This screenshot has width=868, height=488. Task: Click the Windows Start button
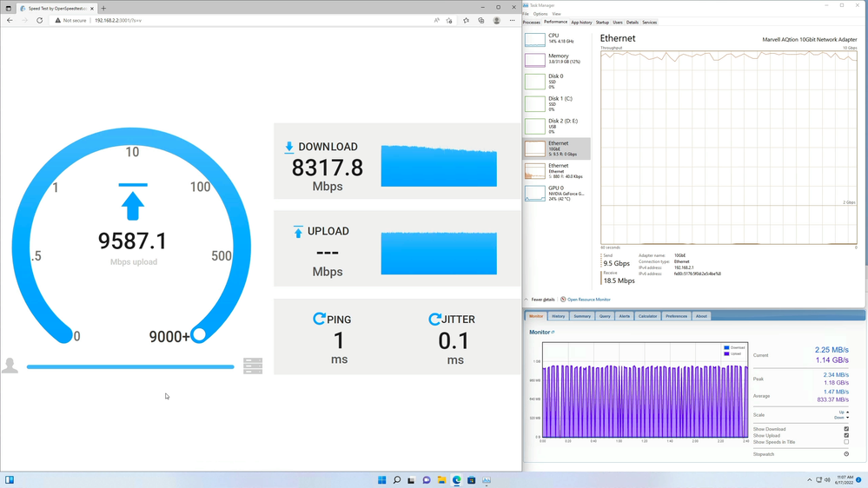[381, 479]
